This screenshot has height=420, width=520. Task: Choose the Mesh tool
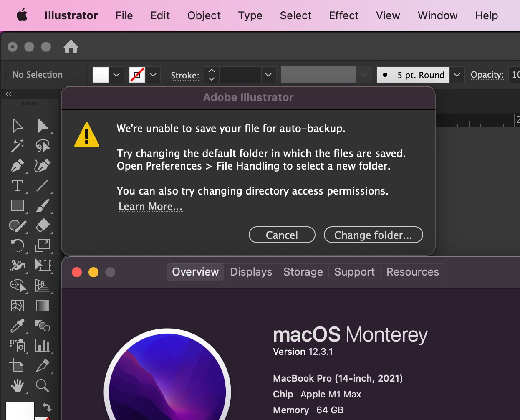click(x=18, y=306)
